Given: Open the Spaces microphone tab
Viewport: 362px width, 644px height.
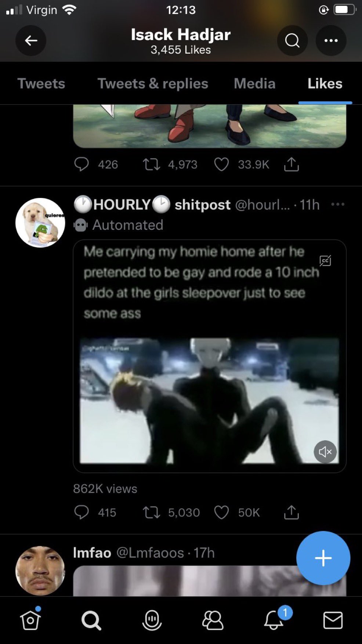Looking at the screenshot, I should coord(152,620).
